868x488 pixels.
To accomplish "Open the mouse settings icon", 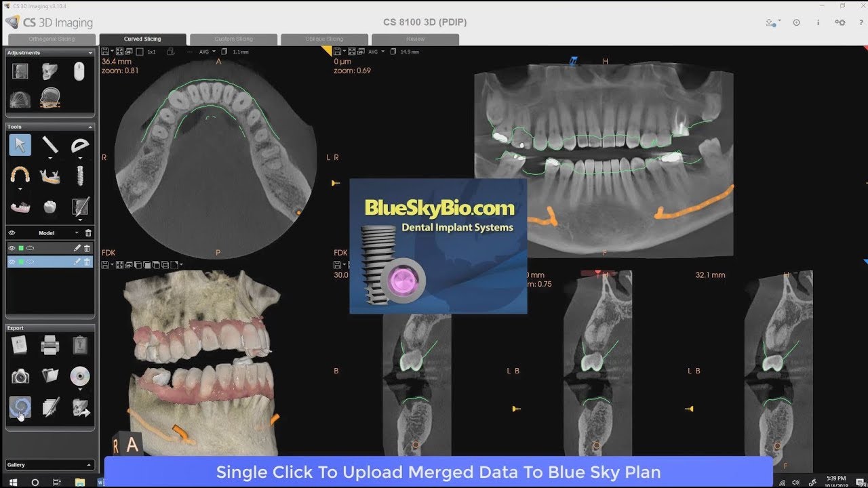I will (x=79, y=71).
